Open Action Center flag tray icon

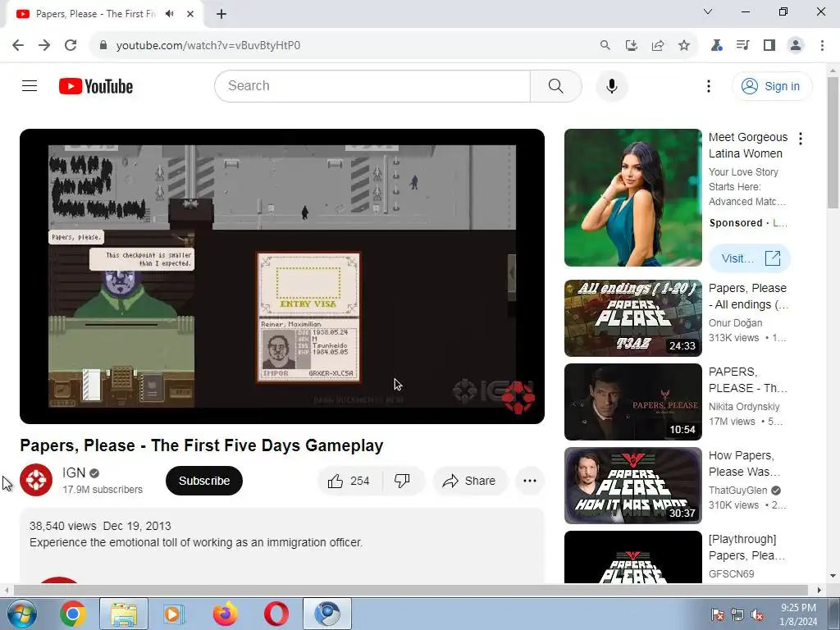717,614
